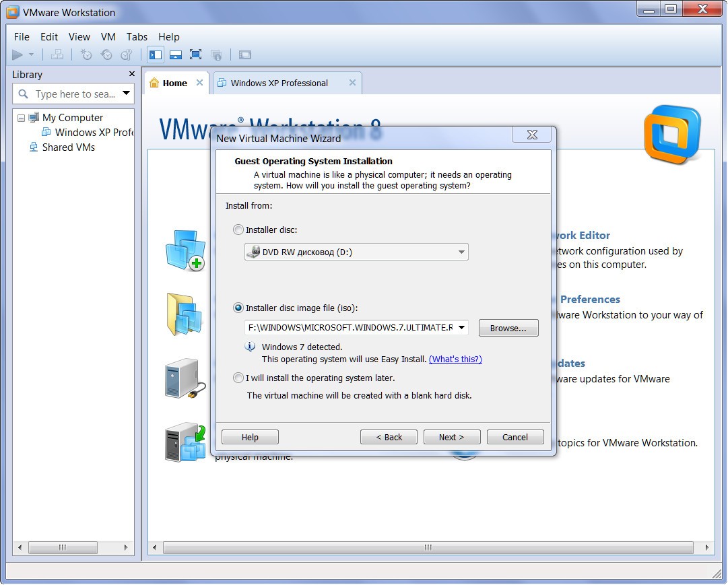
Task: Open the File menu
Action: point(22,36)
